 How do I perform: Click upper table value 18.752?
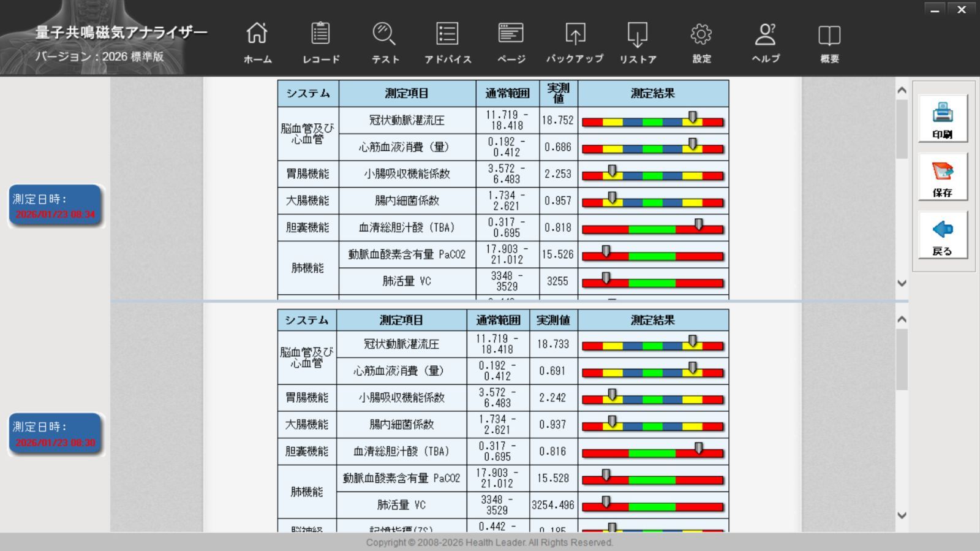557,120
